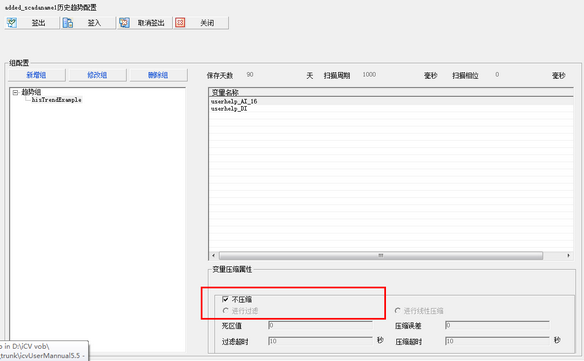Screen dimensions: 584x361
Task: Click the 压缩误差 input field
Action: click(x=497, y=325)
